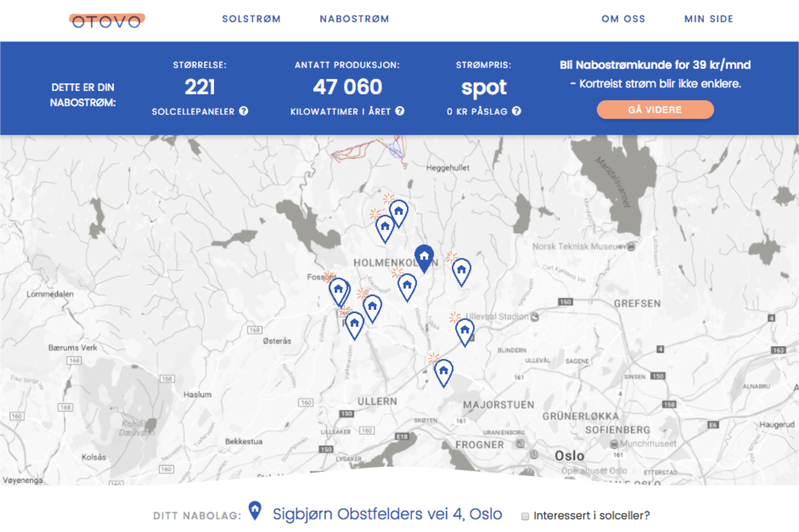
Task: Click the 'GRÜNERLØKKA' map label
Action: 581,416
